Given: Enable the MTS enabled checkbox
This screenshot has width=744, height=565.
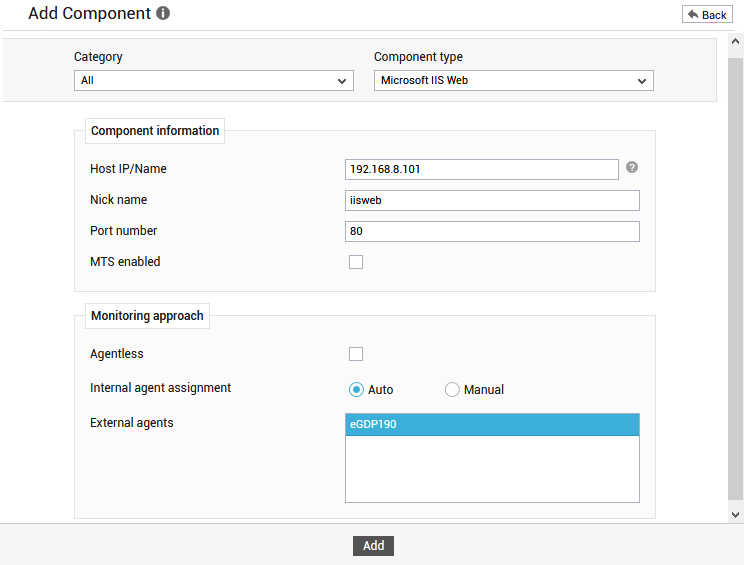Looking at the screenshot, I should click(x=356, y=262).
